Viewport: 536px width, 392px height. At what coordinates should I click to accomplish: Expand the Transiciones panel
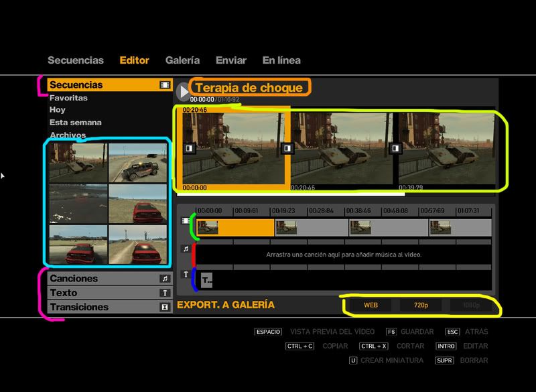(x=110, y=307)
